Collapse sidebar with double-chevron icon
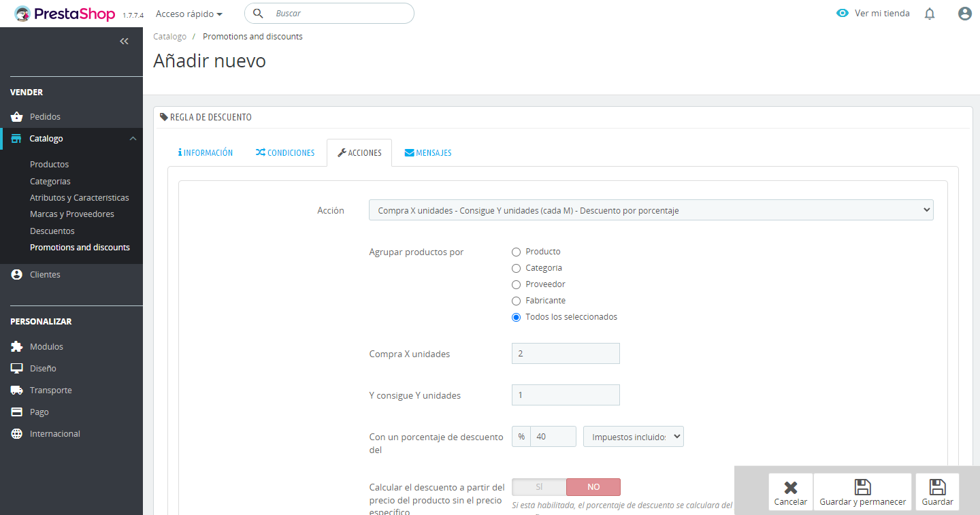Screen dimensions: 980x515 point(124,41)
